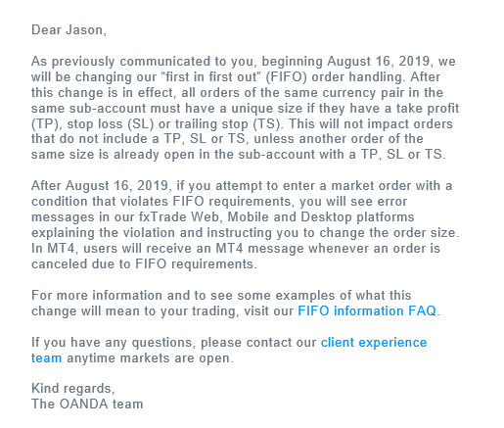504x428 pixels.
Task: Click "For more information" sentence start
Action: pos(97,295)
